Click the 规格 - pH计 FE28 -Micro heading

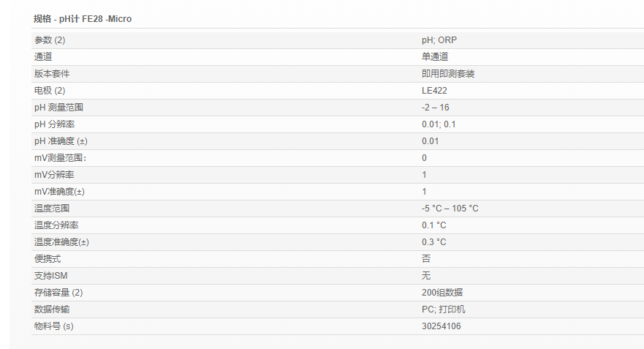point(83,18)
